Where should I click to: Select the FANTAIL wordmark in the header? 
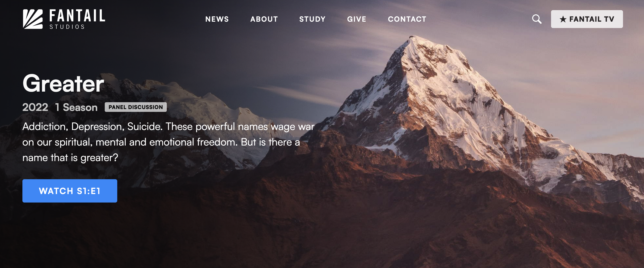[x=77, y=16]
